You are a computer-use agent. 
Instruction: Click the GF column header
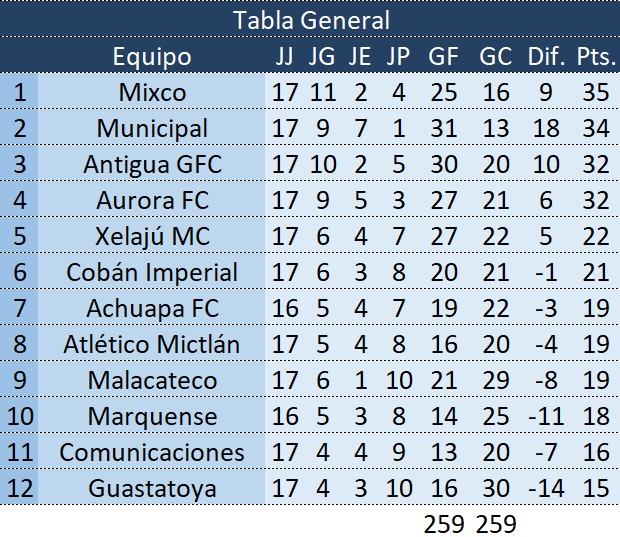click(x=443, y=56)
